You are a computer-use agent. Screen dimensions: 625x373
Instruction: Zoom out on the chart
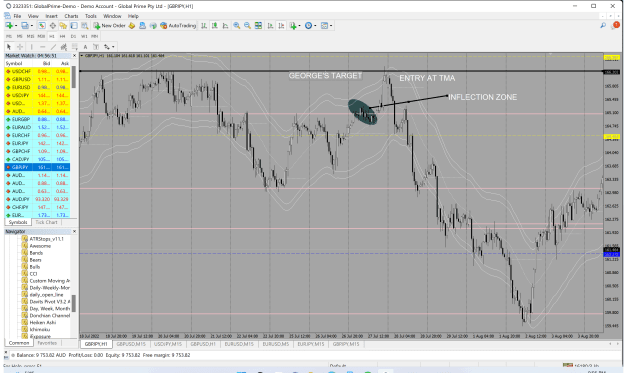tap(248, 26)
